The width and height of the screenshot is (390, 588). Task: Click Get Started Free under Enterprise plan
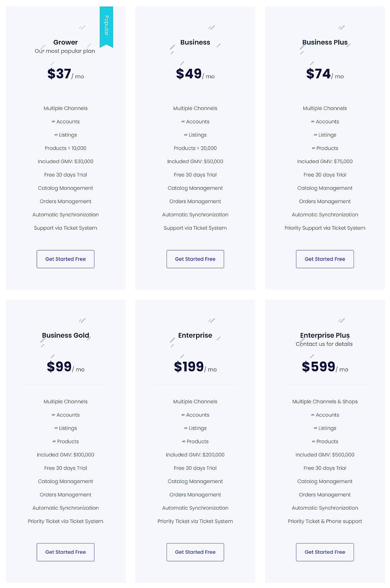click(x=195, y=552)
